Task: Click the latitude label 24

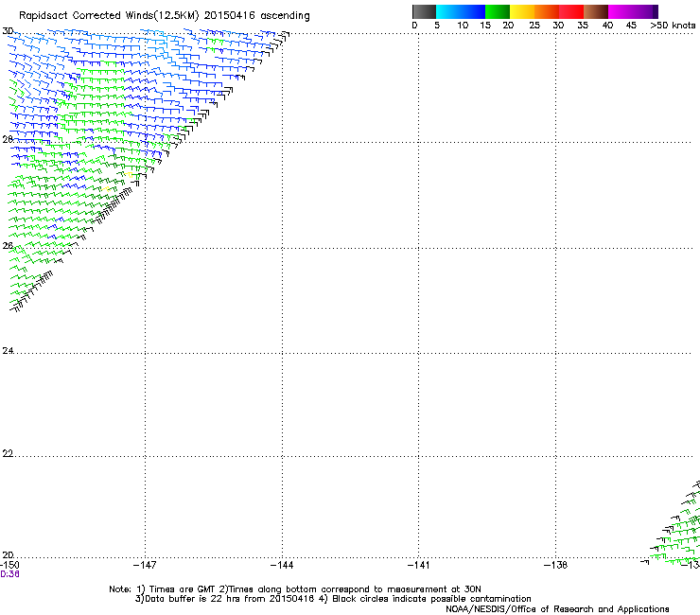Action: pyautogui.click(x=8, y=351)
